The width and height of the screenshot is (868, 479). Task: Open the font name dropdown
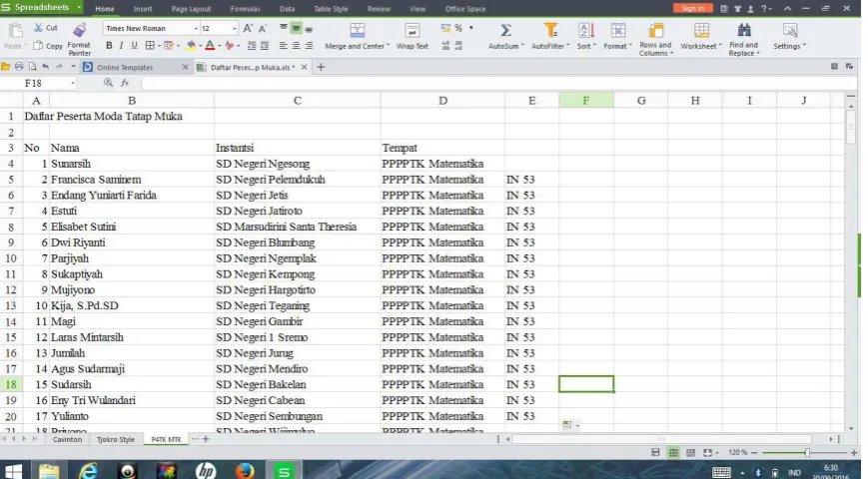click(196, 28)
